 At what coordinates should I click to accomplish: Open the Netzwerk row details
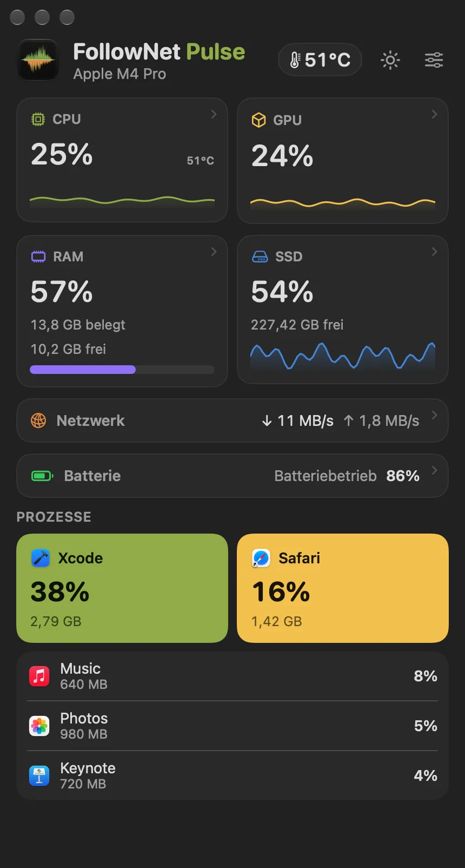click(x=232, y=420)
